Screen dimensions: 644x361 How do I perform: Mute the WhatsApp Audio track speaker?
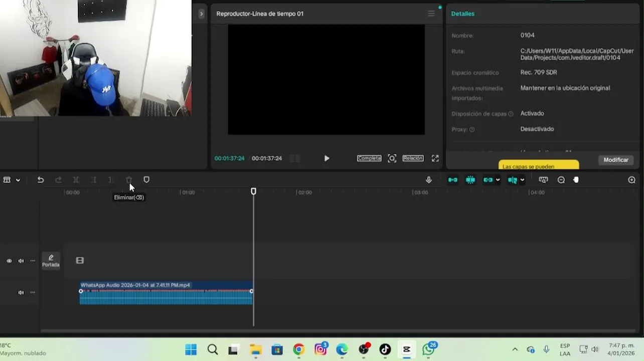[21, 292]
